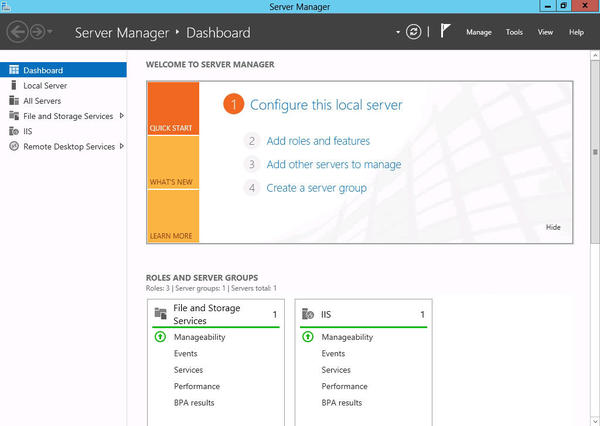Click File and Storage Services tile icon
600x426 pixels.
[160, 313]
